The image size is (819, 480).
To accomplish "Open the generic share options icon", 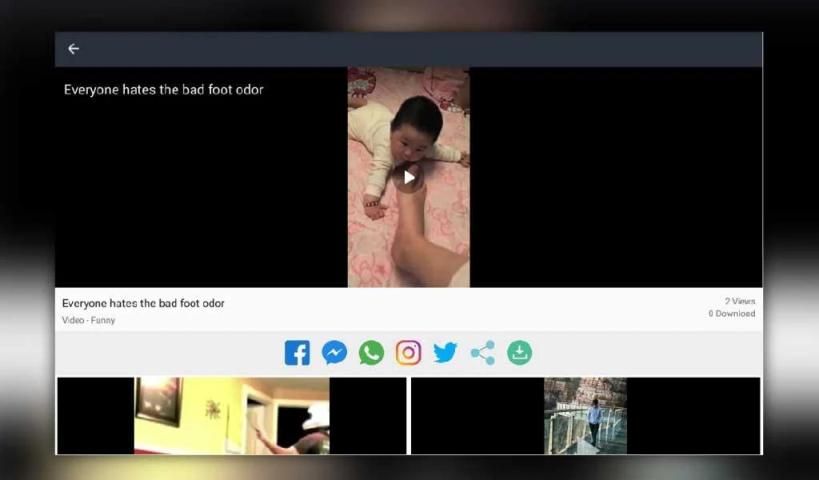I will [482, 352].
